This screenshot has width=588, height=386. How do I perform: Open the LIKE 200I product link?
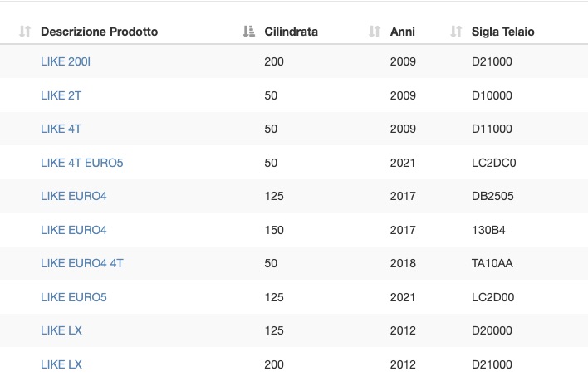[x=66, y=61]
